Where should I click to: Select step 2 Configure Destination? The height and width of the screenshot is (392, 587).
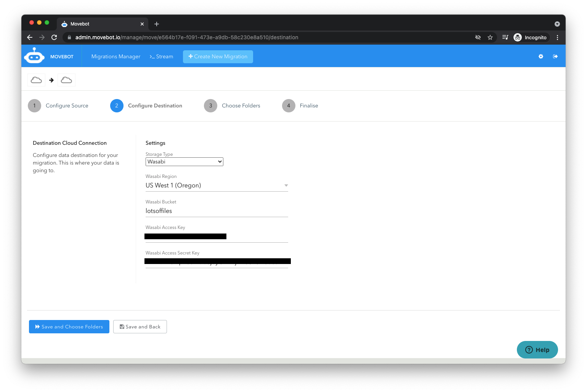coord(146,106)
